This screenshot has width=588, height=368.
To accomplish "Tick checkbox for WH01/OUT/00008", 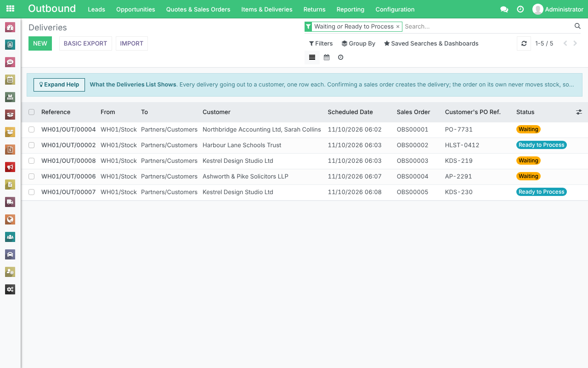I will coord(31,161).
